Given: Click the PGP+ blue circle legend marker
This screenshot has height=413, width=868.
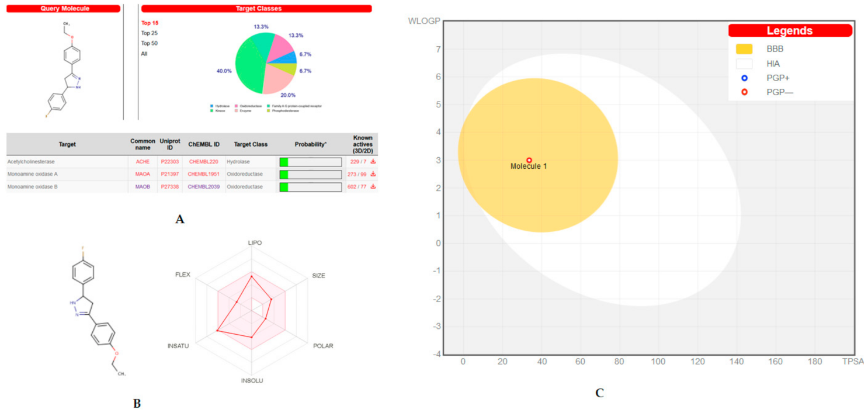Looking at the screenshot, I should 744,78.
